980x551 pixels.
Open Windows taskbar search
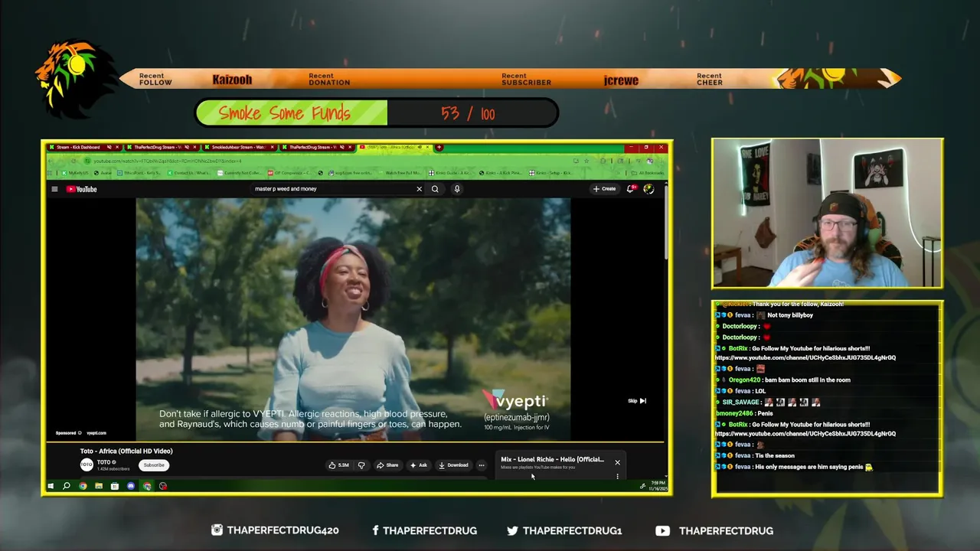click(67, 486)
